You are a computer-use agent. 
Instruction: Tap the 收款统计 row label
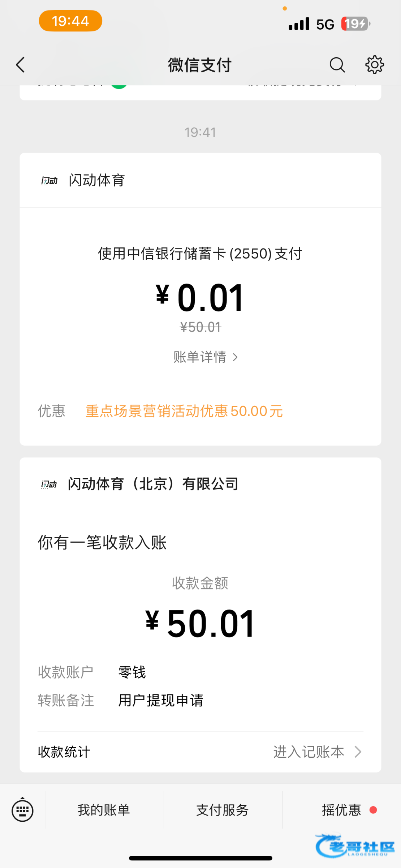[x=64, y=752]
